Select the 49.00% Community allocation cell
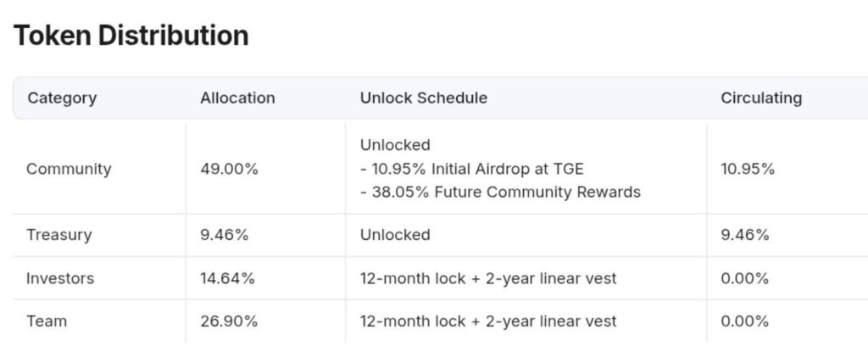This screenshot has height=352, width=868. coord(229,169)
